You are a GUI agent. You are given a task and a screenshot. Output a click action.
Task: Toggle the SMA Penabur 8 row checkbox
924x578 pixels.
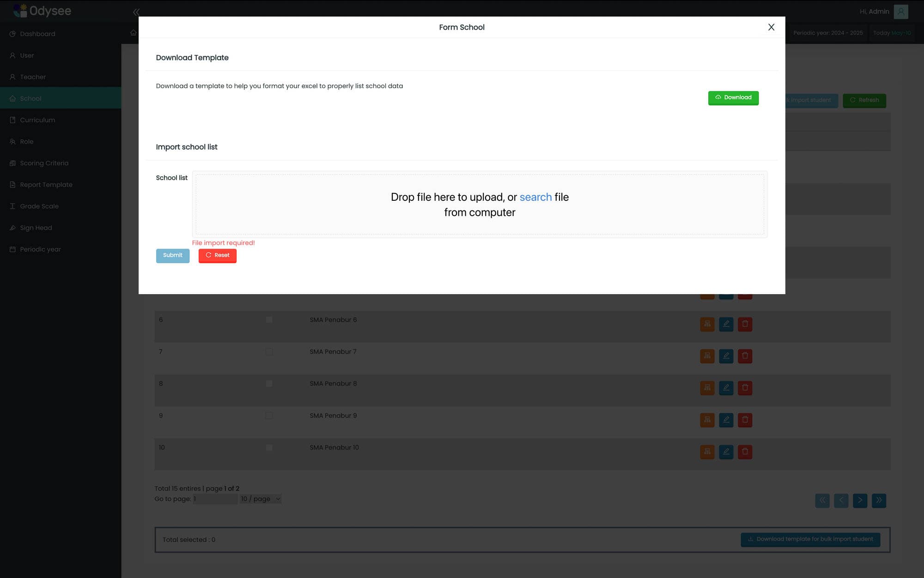(269, 383)
